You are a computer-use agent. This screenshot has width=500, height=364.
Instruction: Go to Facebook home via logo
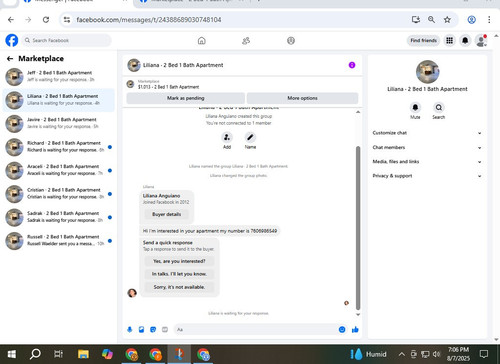(12, 40)
